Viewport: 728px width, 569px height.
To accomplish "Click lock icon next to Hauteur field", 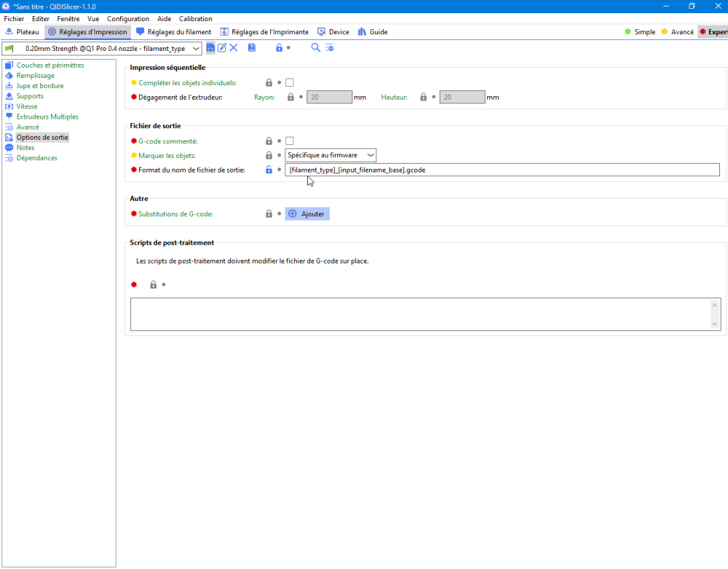I will point(424,97).
